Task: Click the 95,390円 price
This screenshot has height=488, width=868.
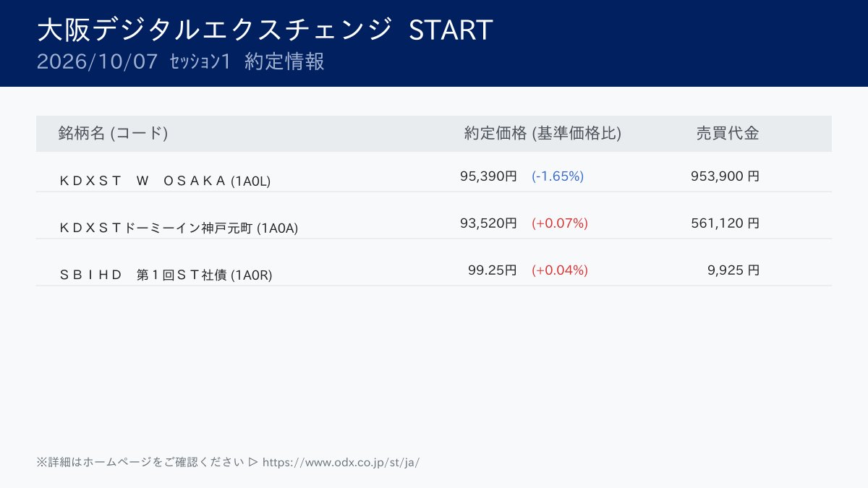Action: pyautogui.click(x=488, y=176)
